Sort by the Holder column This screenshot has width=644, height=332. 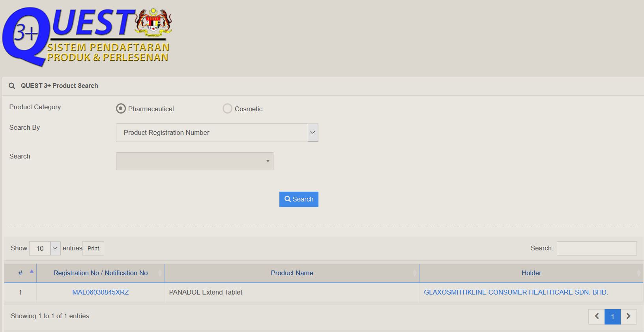(531, 273)
